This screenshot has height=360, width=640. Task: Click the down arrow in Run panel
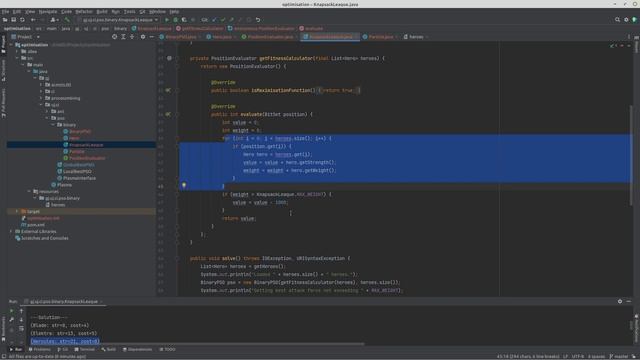coord(21,320)
